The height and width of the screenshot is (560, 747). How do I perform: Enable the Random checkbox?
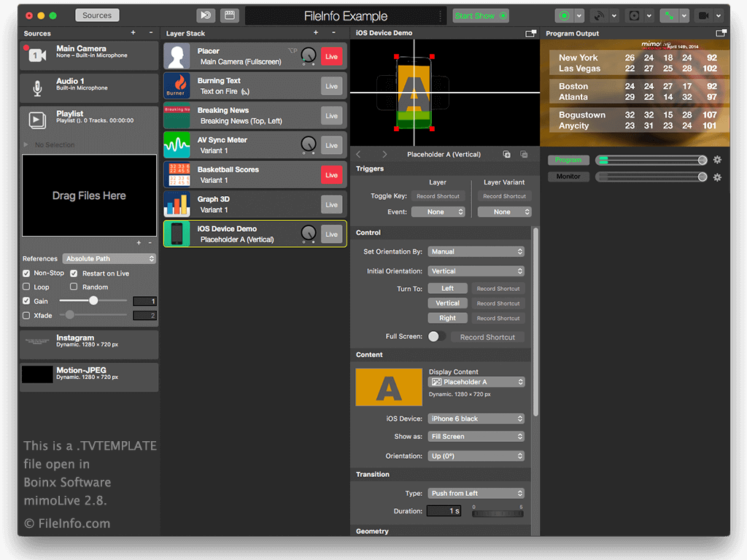74,287
